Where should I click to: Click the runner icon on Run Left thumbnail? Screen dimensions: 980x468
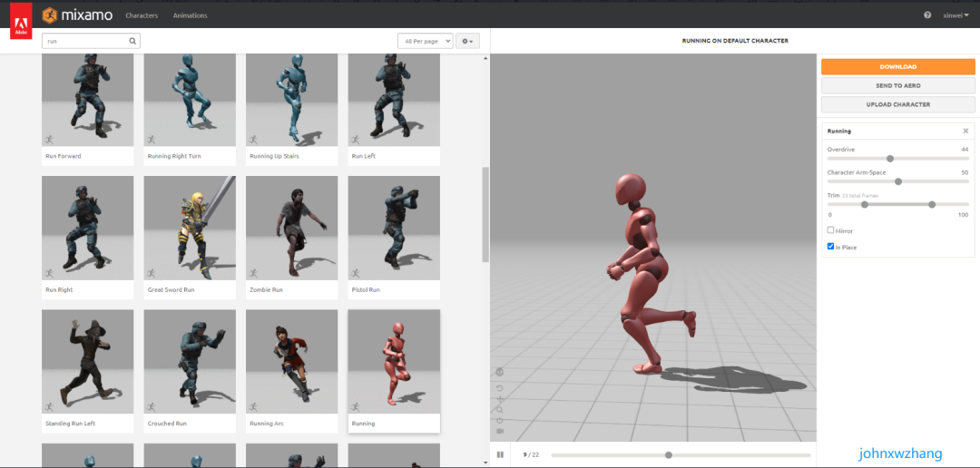point(355,140)
